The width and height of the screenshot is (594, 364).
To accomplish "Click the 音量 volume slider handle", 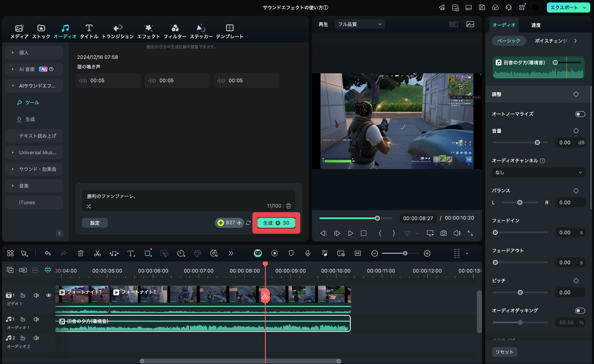I will [x=537, y=143].
